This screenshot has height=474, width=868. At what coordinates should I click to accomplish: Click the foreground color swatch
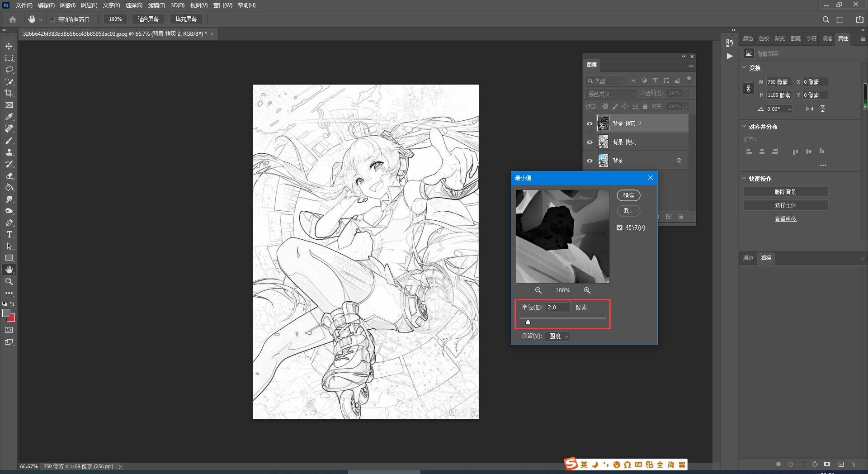pyautogui.click(x=6, y=313)
